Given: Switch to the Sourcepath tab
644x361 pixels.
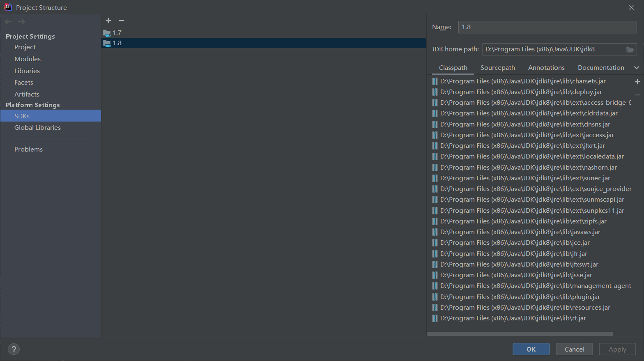Looking at the screenshot, I should [x=497, y=68].
